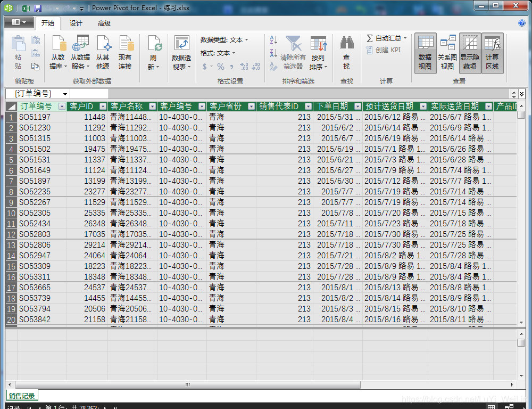This screenshot has height=409, width=532.
Task: Select row 5 header
Action: [11, 160]
